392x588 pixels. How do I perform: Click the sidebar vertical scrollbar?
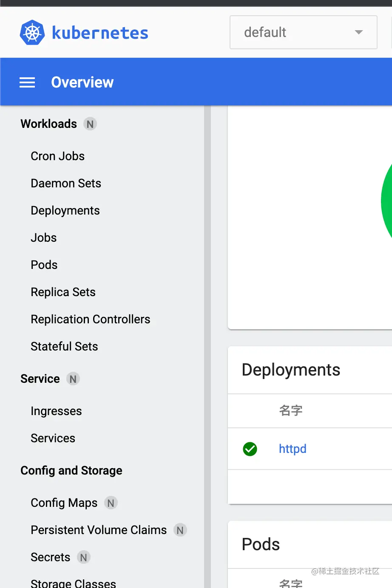point(207,340)
